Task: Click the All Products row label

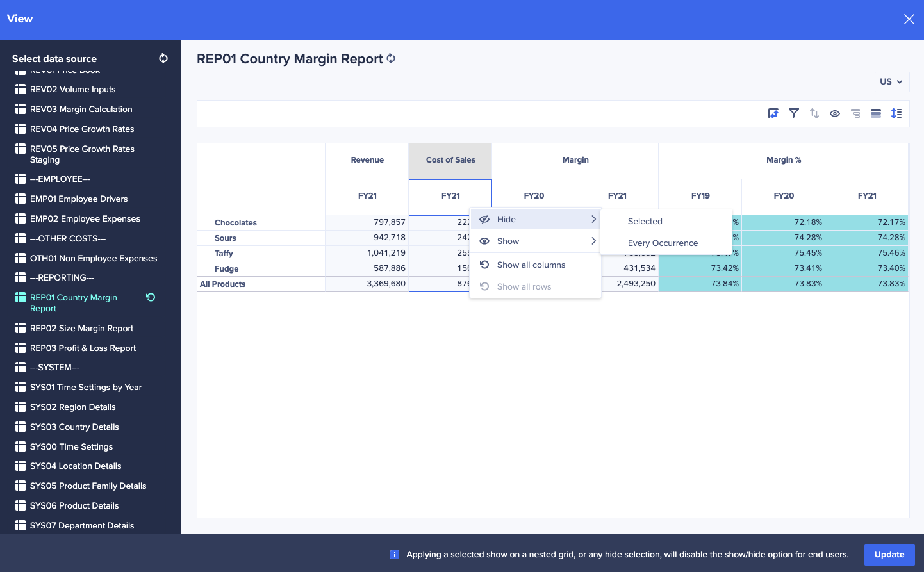Action: (223, 284)
